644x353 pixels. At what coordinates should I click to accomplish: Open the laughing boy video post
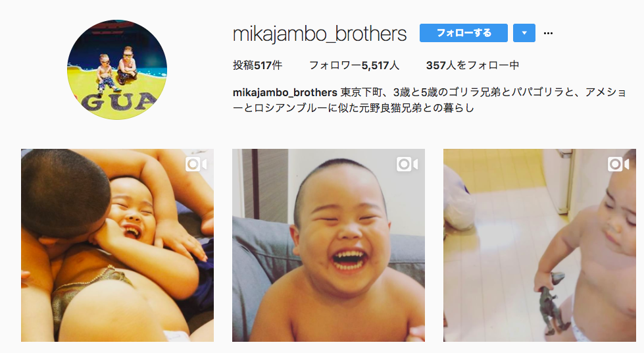click(328, 245)
